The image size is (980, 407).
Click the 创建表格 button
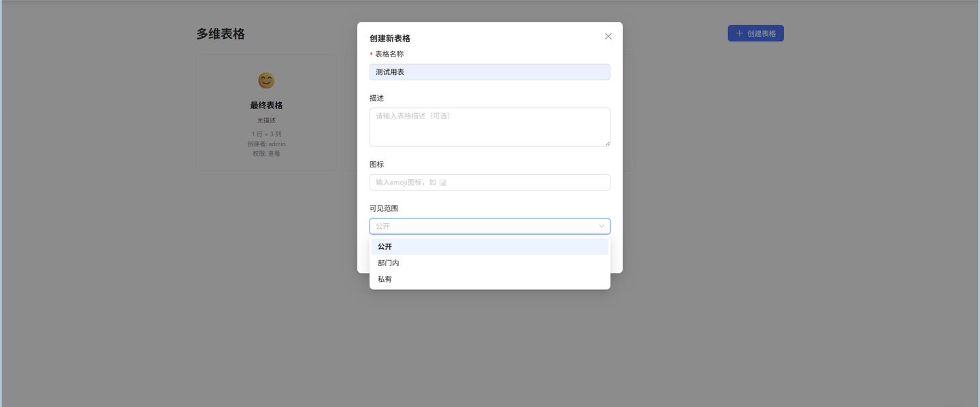click(755, 33)
